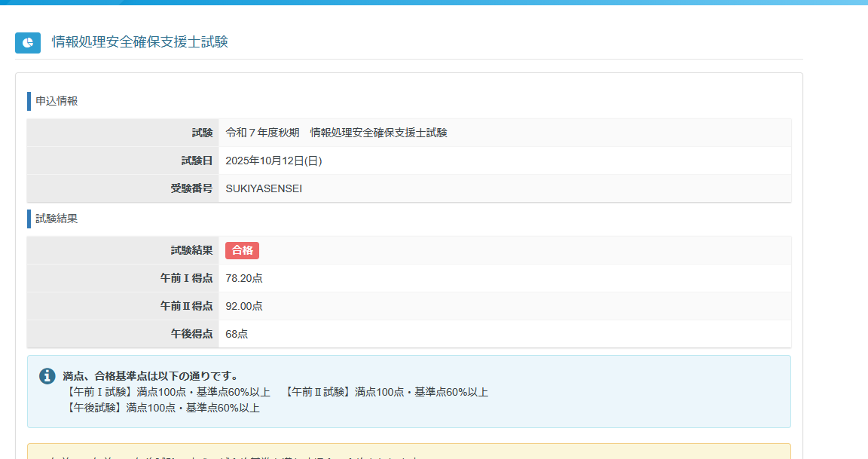The height and width of the screenshot is (459, 868).
Task: Select the page title 情報処理安全確保支援士試験
Action: (x=140, y=42)
